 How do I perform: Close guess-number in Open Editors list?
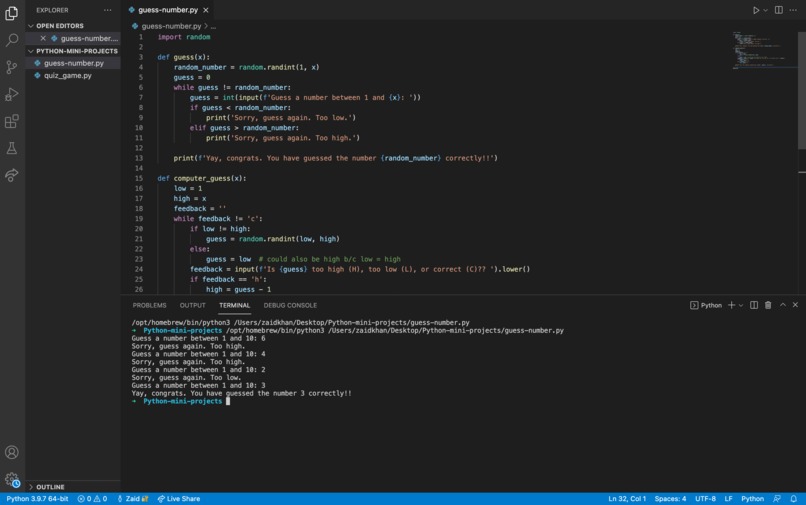click(43, 39)
